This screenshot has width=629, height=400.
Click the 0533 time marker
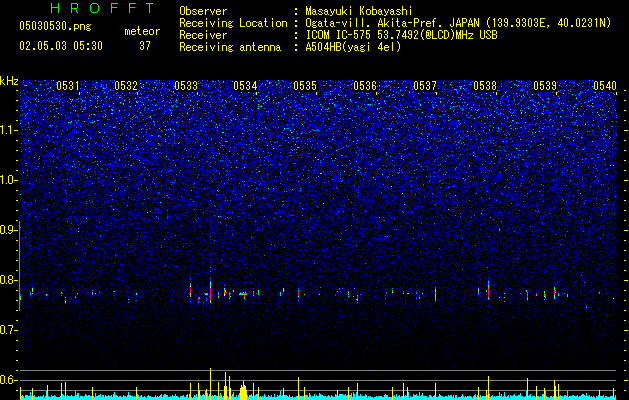[186, 86]
